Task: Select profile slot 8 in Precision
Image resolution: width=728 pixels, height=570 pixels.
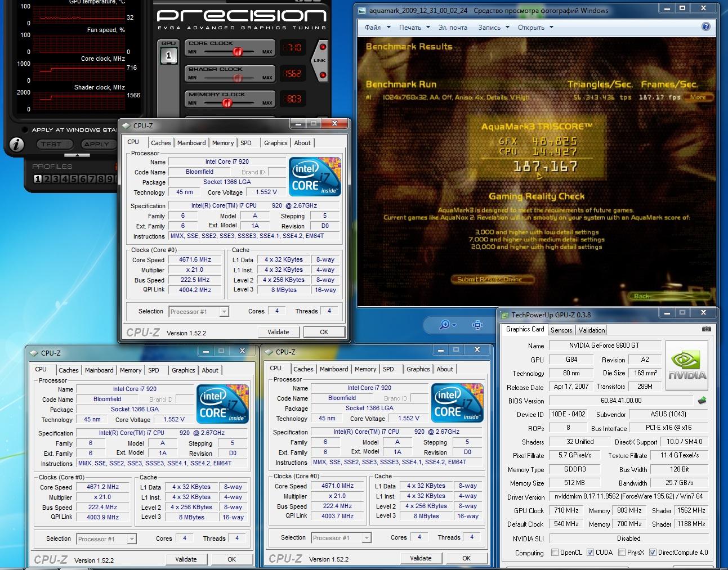Action: coord(91,179)
